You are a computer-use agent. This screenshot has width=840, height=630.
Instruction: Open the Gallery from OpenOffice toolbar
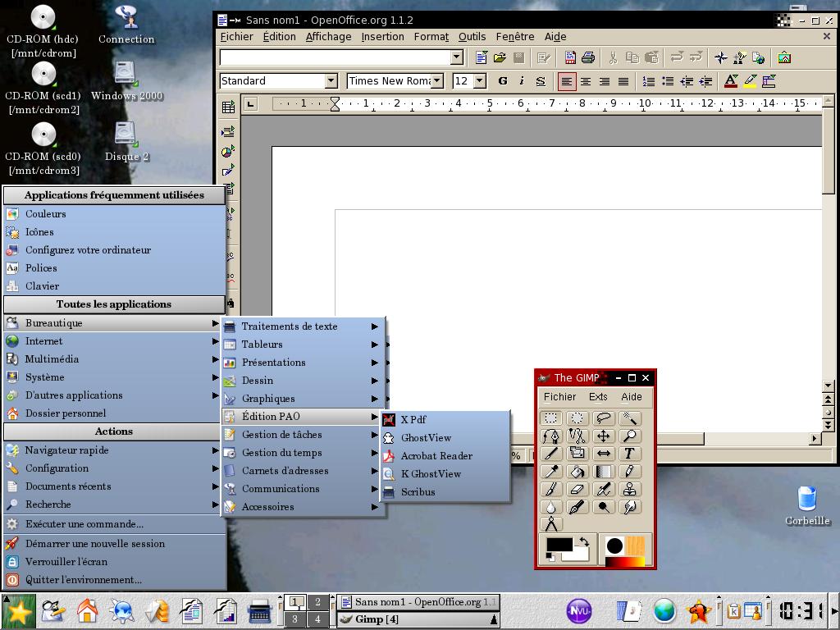(784, 58)
